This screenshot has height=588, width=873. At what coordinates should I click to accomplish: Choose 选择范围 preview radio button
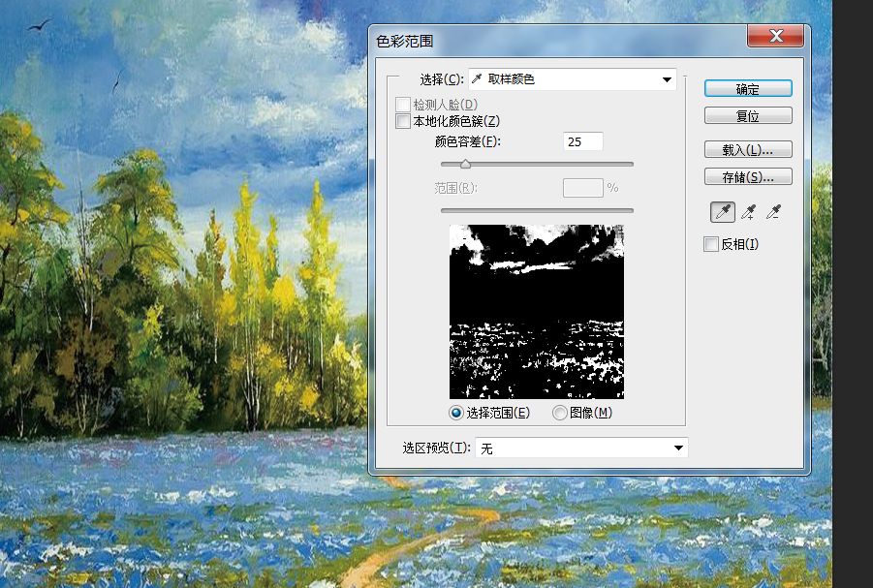456,413
